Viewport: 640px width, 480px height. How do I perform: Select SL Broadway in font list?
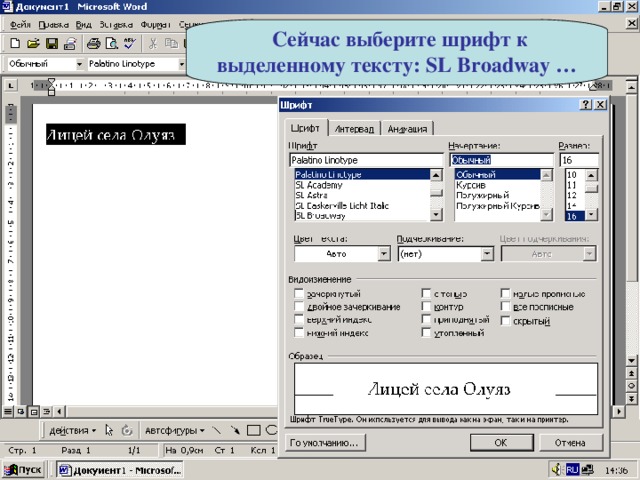tap(362, 216)
